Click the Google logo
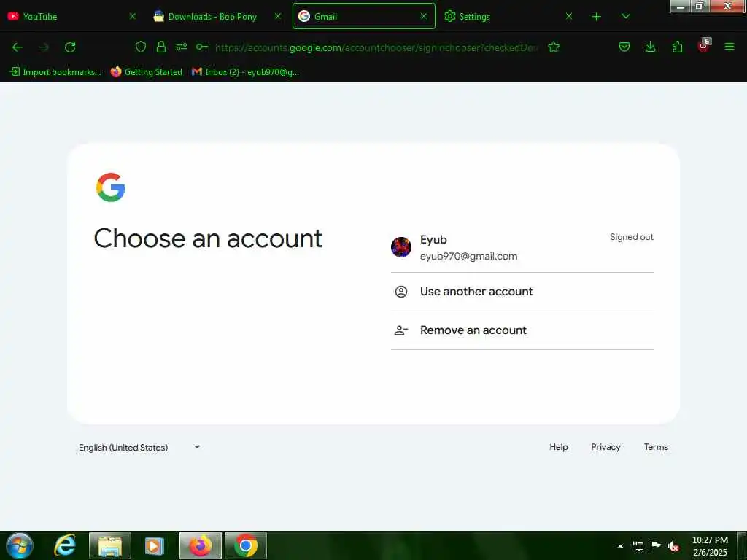 (x=111, y=187)
